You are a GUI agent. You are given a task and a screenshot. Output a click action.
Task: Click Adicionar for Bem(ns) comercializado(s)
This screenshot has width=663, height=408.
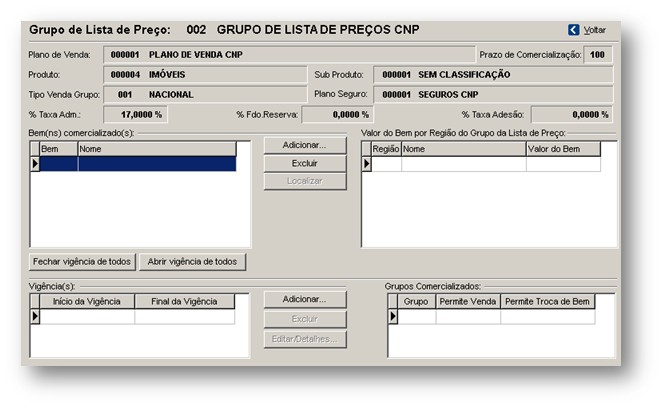(305, 145)
